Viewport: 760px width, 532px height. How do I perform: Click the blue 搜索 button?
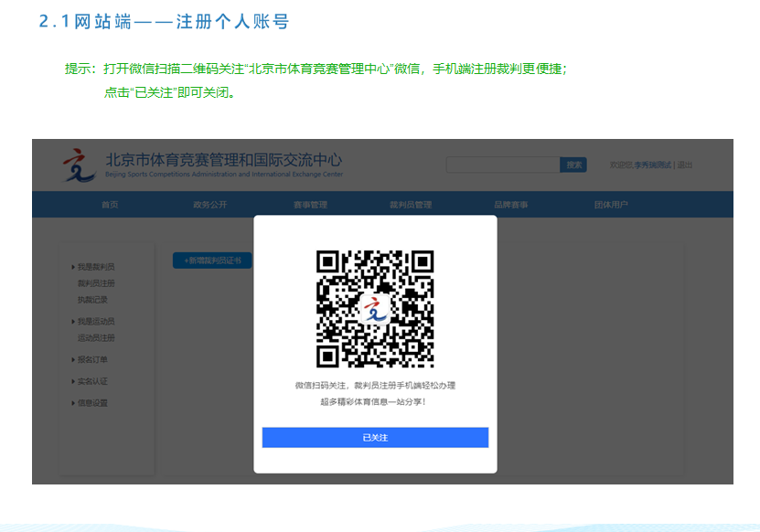[573, 165]
